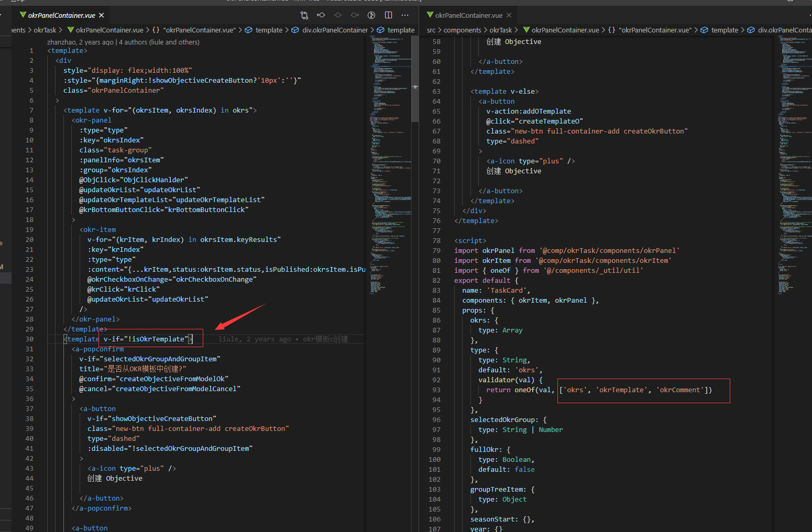Click @cancel="createObjectiveFromModelCancel" line
Viewport: 812px width, 532px height.
(160, 389)
